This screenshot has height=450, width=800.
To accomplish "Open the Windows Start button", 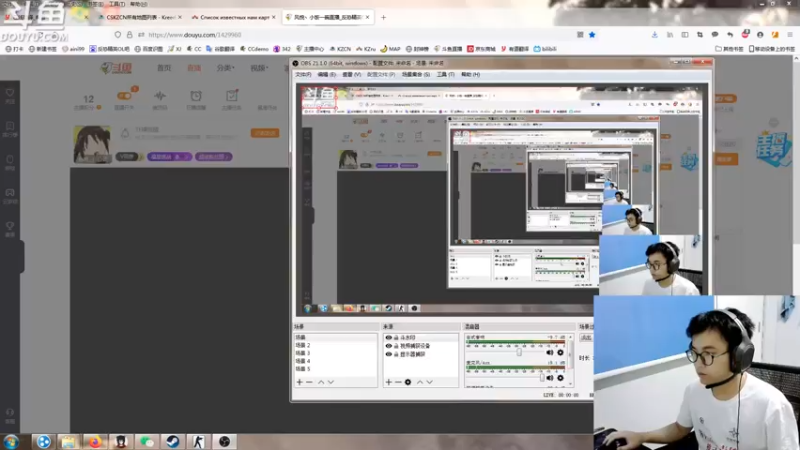I will [11, 441].
